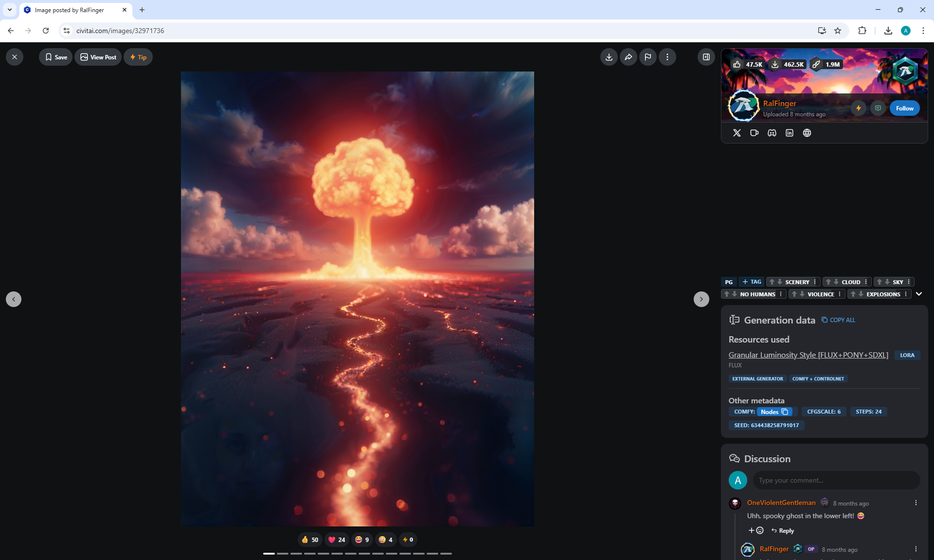Image resolution: width=934 pixels, height=560 pixels.
Task: Click the report flag icon
Action: coord(647,57)
